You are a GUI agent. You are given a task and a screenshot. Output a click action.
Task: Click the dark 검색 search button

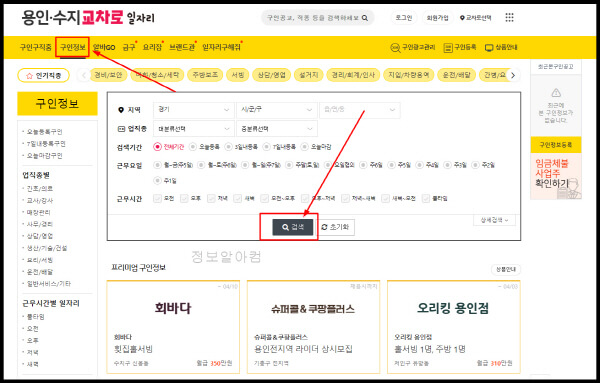(x=293, y=227)
